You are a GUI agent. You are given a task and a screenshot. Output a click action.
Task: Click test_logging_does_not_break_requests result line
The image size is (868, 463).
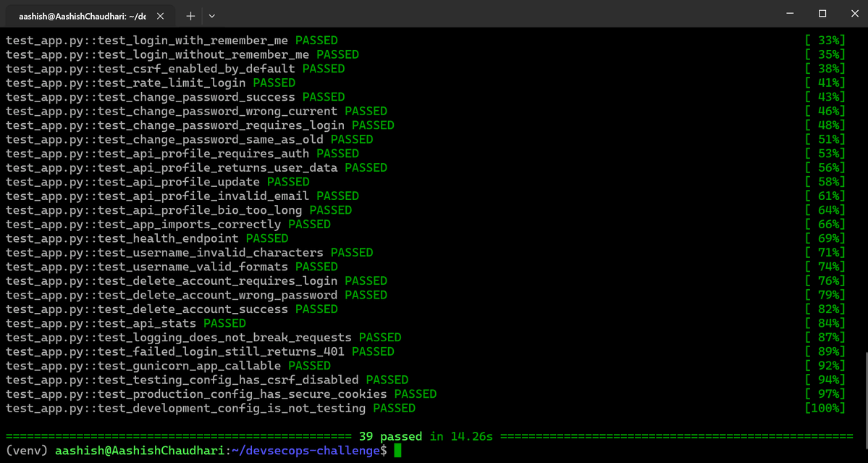click(x=203, y=337)
